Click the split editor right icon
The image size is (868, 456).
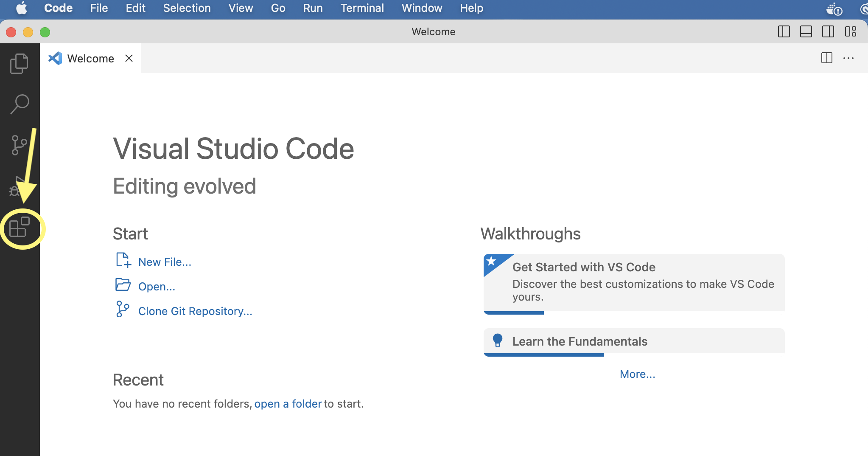(826, 58)
